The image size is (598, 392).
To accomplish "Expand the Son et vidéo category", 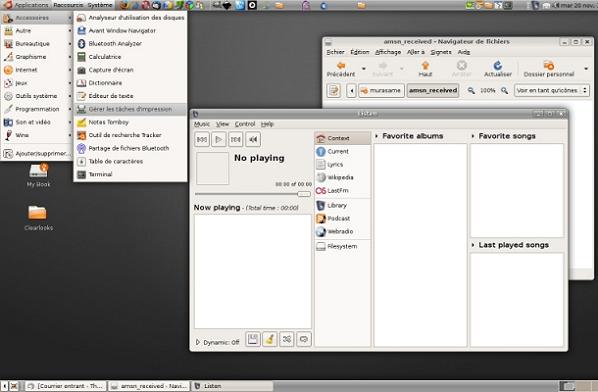I will pyautogui.click(x=37, y=122).
